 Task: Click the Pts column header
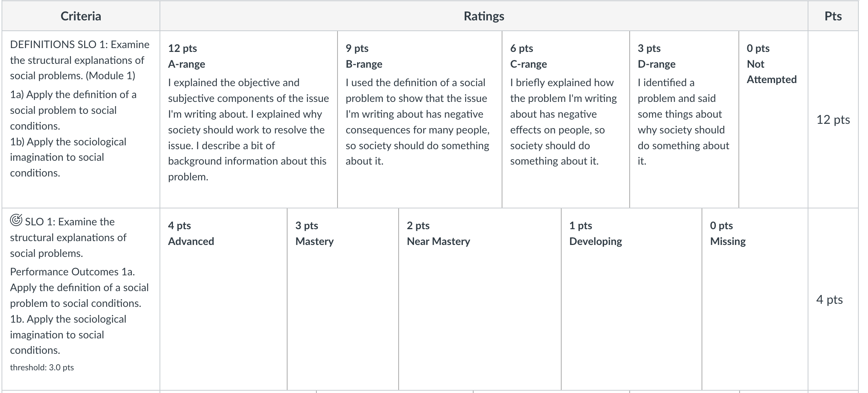(x=833, y=16)
